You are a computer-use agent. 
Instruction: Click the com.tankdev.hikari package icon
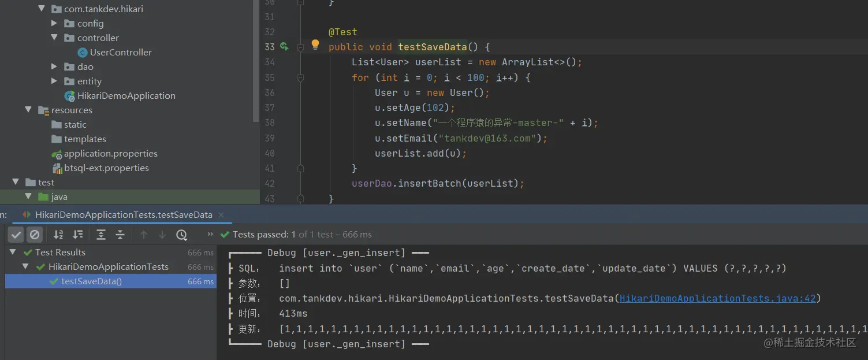pyautogui.click(x=57, y=9)
